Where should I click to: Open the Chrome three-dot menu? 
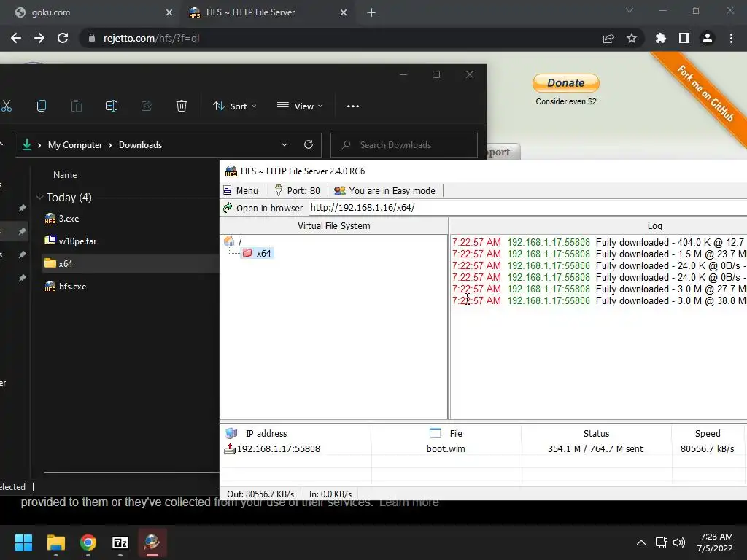point(731,38)
